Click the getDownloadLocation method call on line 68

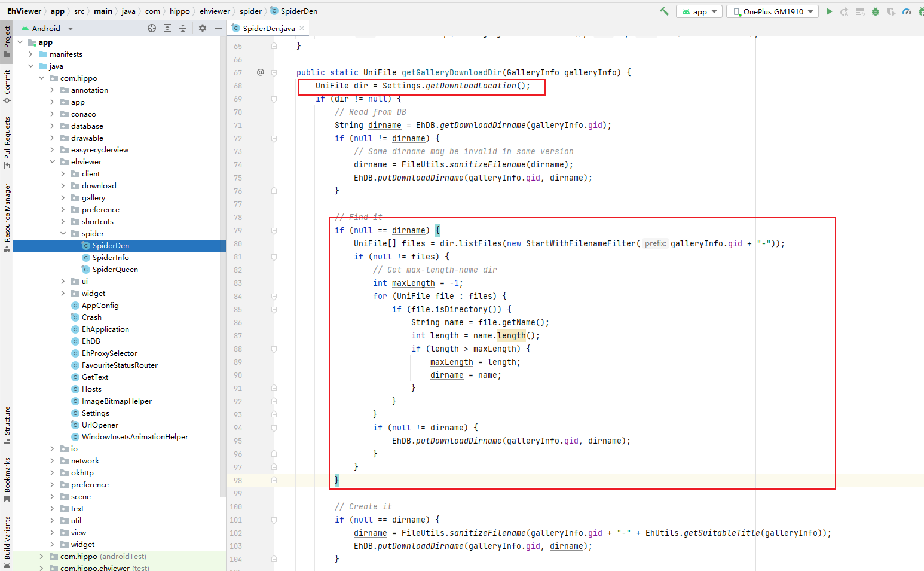(470, 86)
